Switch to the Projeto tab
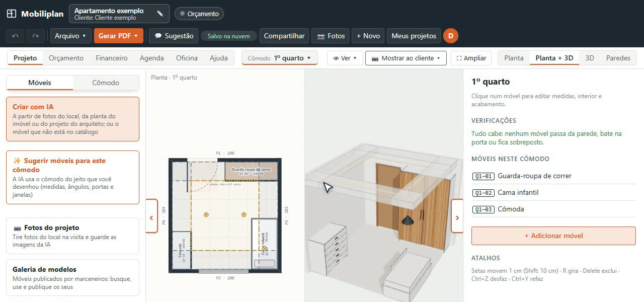This screenshot has height=302, width=644. [x=25, y=58]
